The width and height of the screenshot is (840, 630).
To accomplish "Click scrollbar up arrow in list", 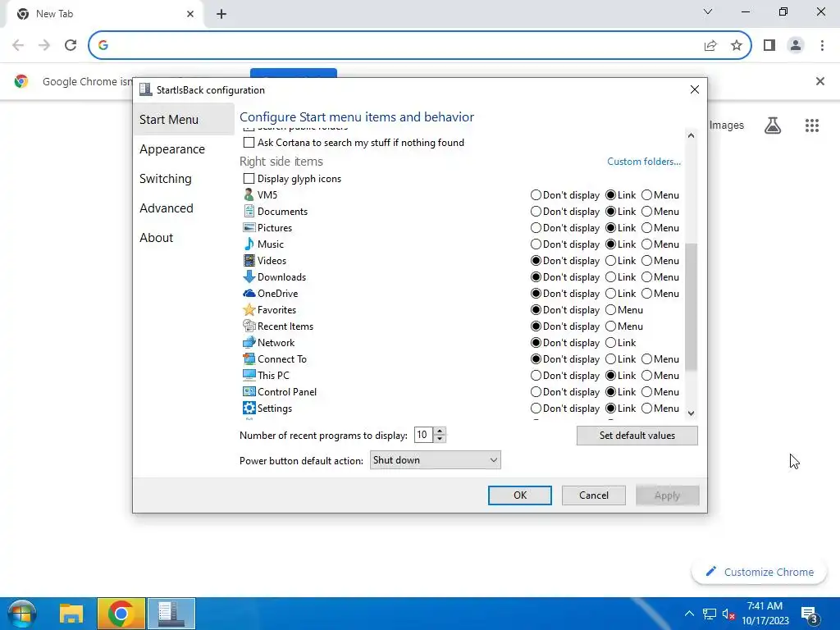I will 691,135.
